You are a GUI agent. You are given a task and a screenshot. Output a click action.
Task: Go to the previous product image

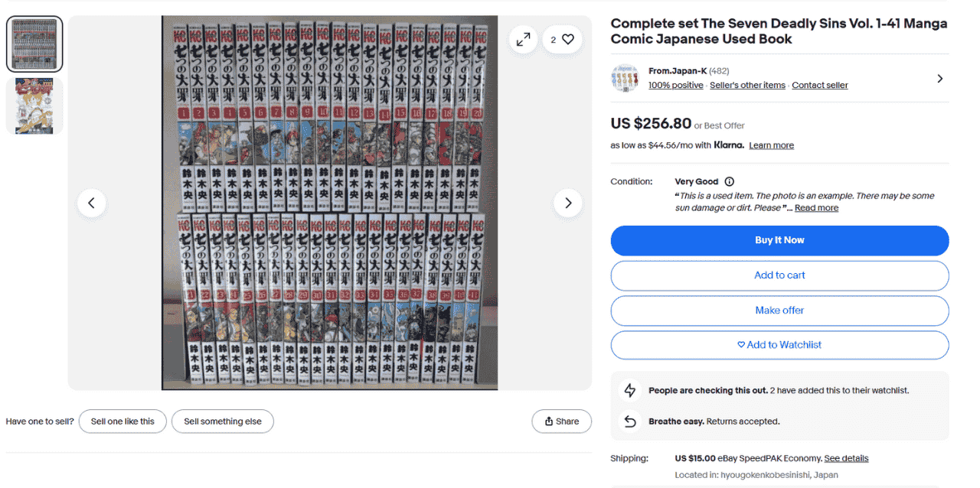click(91, 203)
